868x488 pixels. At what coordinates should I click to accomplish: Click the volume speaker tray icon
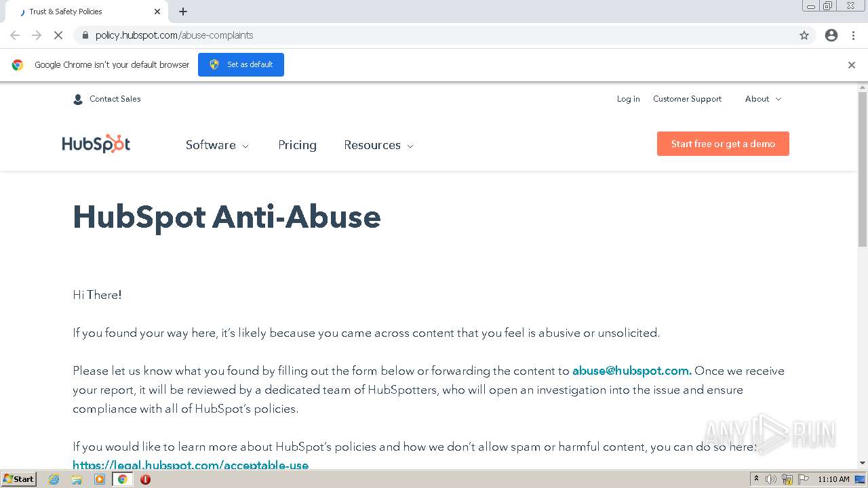(x=770, y=479)
